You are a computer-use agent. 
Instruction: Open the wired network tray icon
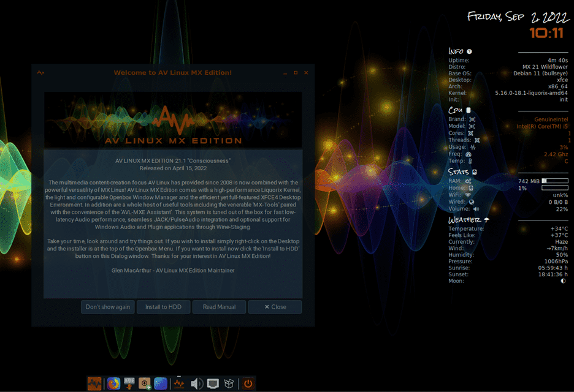pyautogui.click(x=213, y=383)
